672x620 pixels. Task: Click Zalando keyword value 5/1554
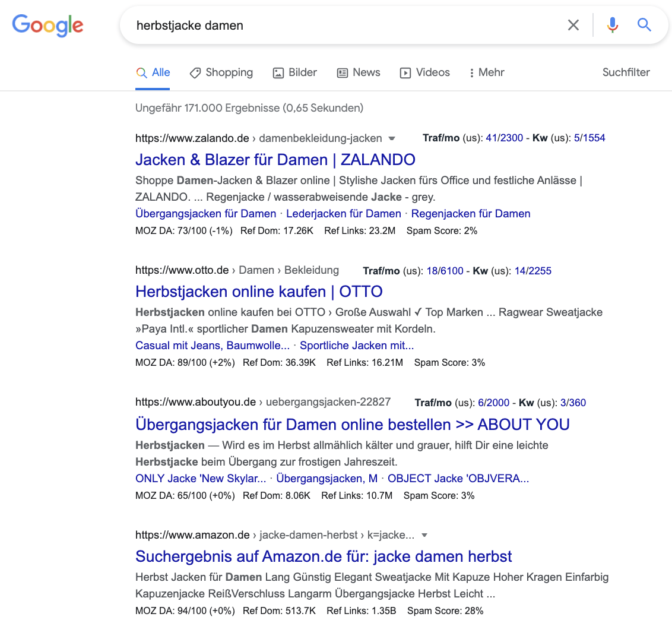pyautogui.click(x=589, y=138)
